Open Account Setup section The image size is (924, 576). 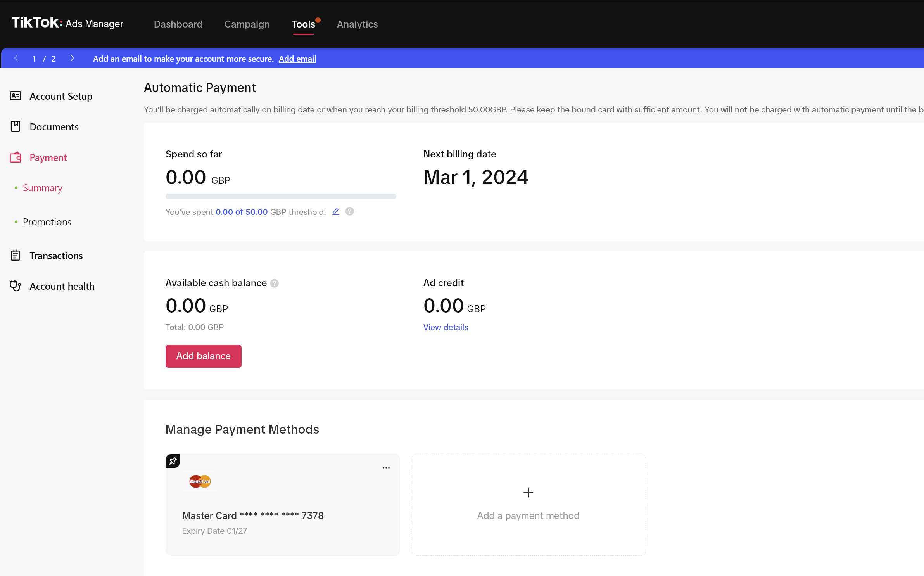pyautogui.click(x=61, y=96)
